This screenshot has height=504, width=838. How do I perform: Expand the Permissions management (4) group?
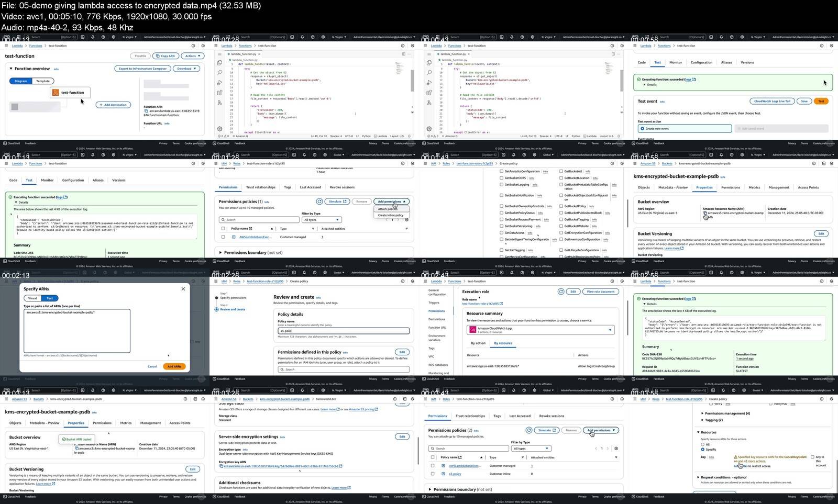(702, 413)
